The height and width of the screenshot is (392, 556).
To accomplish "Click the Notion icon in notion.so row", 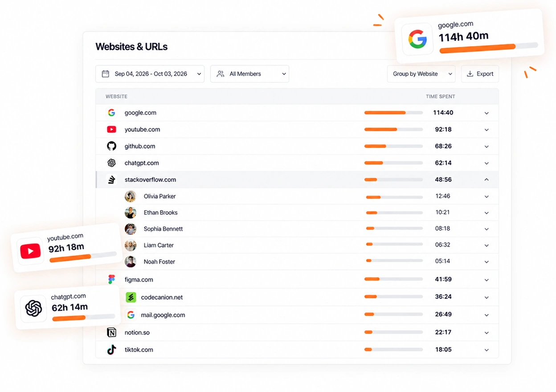I will tap(111, 332).
